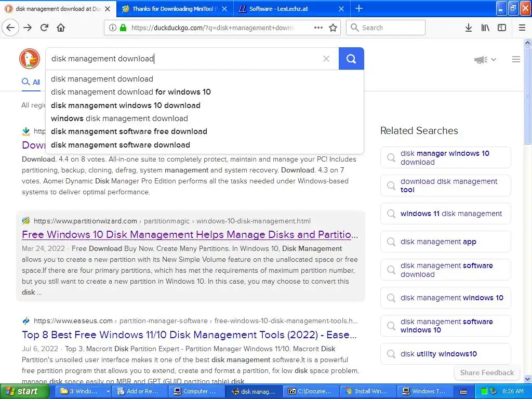
Task: Search related 'disk management windows 10'
Action: pyautogui.click(x=445, y=298)
